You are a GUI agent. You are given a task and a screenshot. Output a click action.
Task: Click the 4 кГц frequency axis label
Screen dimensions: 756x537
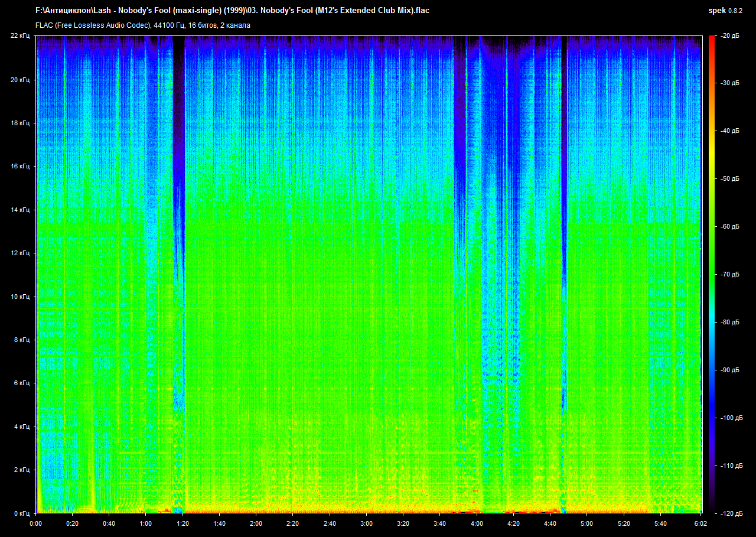click(22, 427)
